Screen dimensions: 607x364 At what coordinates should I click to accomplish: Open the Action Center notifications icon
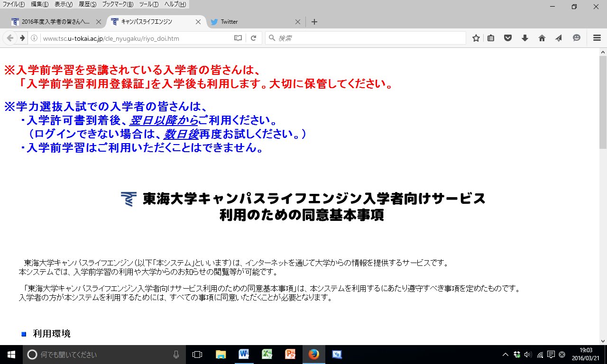pos(551,355)
